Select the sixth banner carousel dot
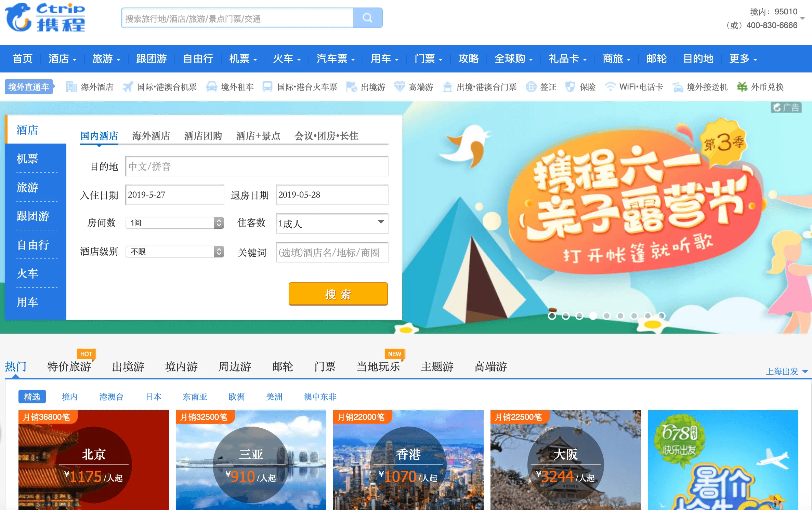This screenshot has width=812, height=510. [x=620, y=316]
